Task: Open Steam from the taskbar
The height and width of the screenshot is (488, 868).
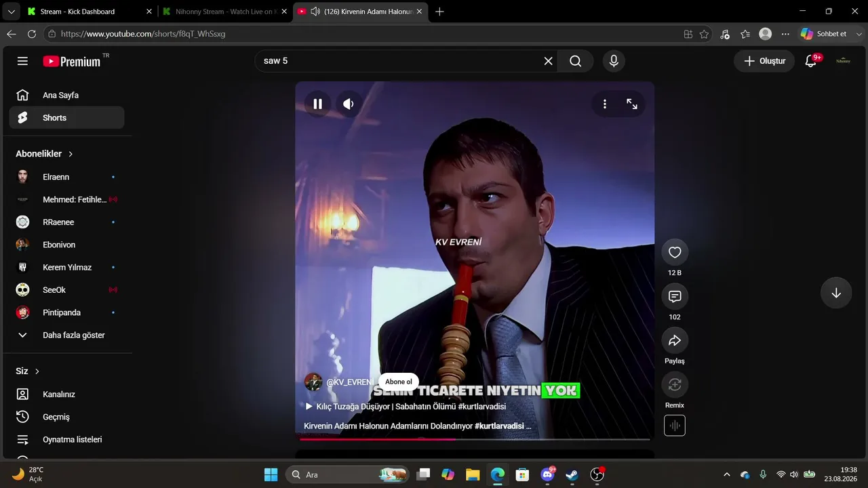Action: pyautogui.click(x=572, y=474)
